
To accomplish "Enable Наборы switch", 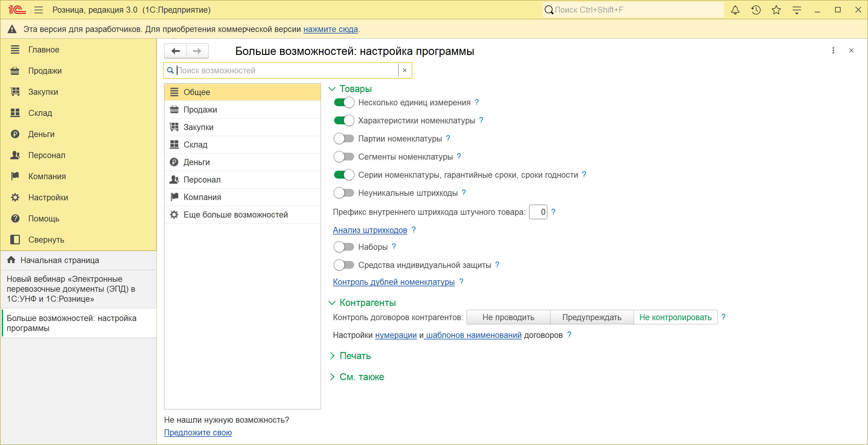I will [x=344, y=247].
